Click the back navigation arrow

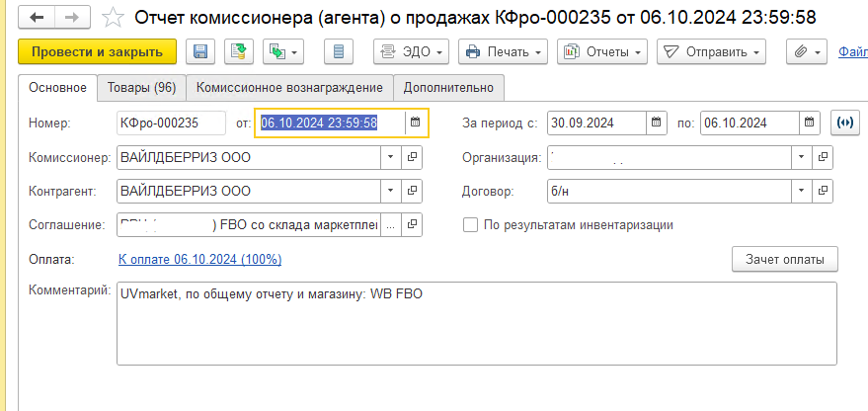coord(37,18)
